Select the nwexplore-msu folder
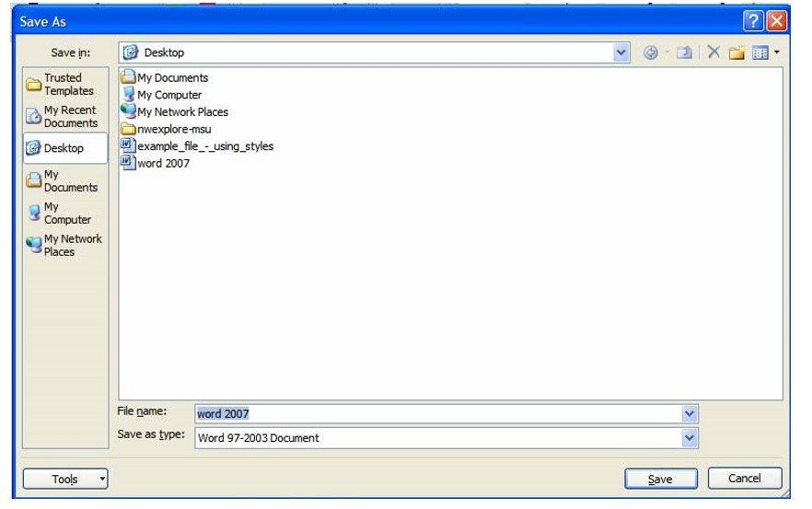Image resolution: width=812 pixels, height=509 pixels. coord(167,129)
